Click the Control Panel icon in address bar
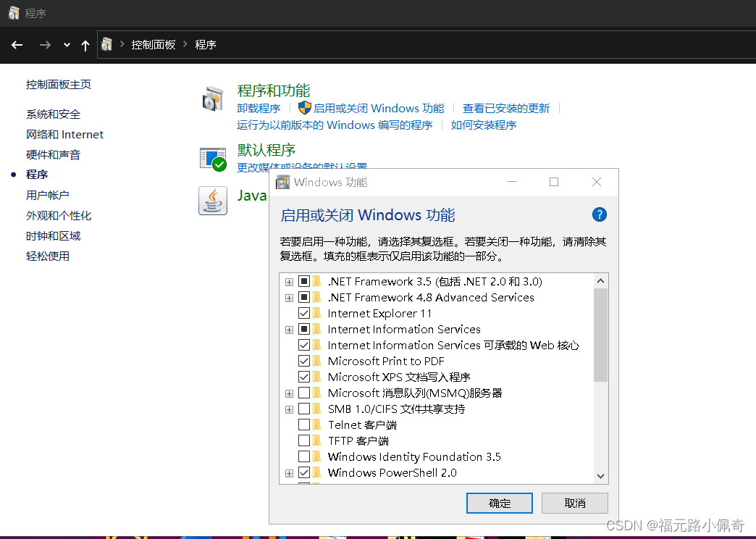Screen dimensions: 756x539 point(107,45)
